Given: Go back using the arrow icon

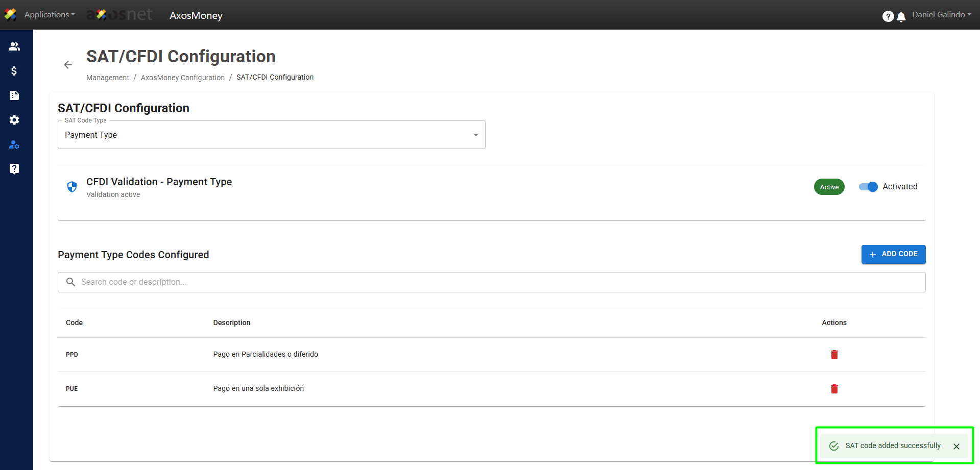Looking at the screenshot, I should click(68, 65).
